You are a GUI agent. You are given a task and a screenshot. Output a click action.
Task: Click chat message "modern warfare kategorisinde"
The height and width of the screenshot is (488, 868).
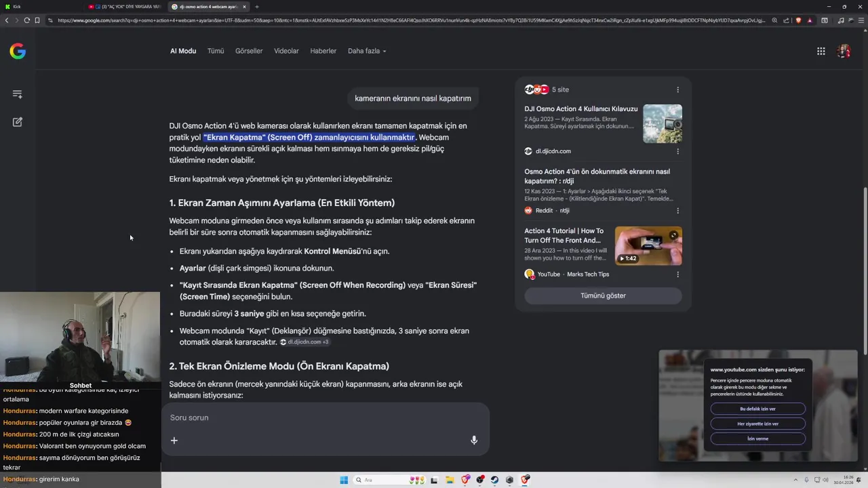coord(83,411)
